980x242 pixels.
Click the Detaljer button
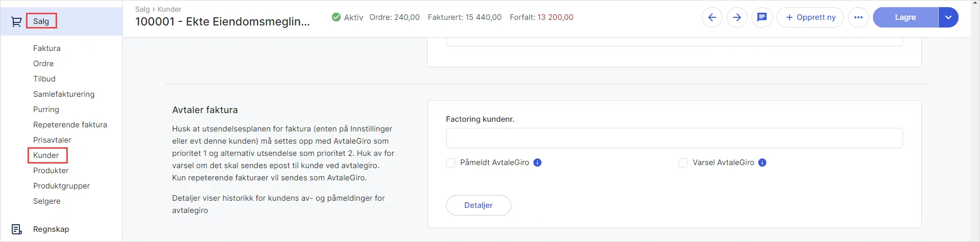tap(478, 205)
